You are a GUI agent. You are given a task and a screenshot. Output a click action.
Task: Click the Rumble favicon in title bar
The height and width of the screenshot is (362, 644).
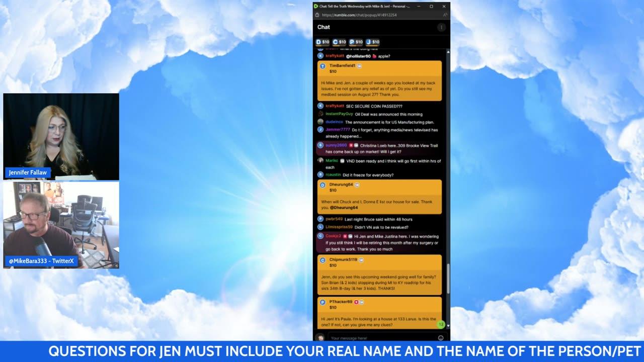coord(316,7)
